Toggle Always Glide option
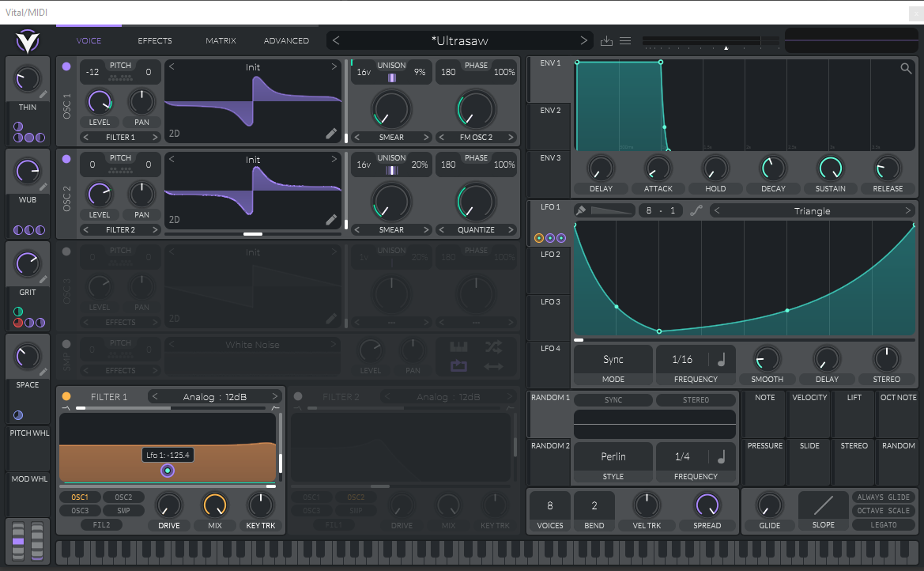Image resolution: width=924 pixels, height=571 pixels. point(883,497)
